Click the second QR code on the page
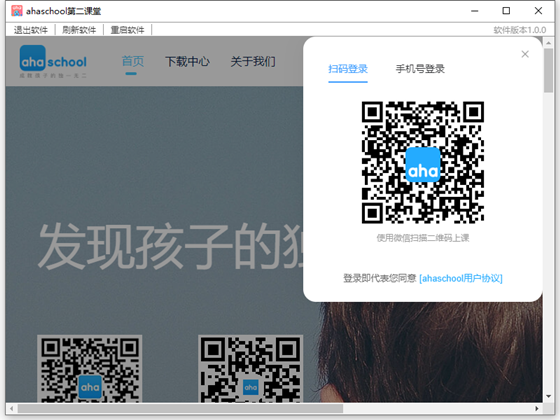The image size is (560, 420). click(250, 369)
